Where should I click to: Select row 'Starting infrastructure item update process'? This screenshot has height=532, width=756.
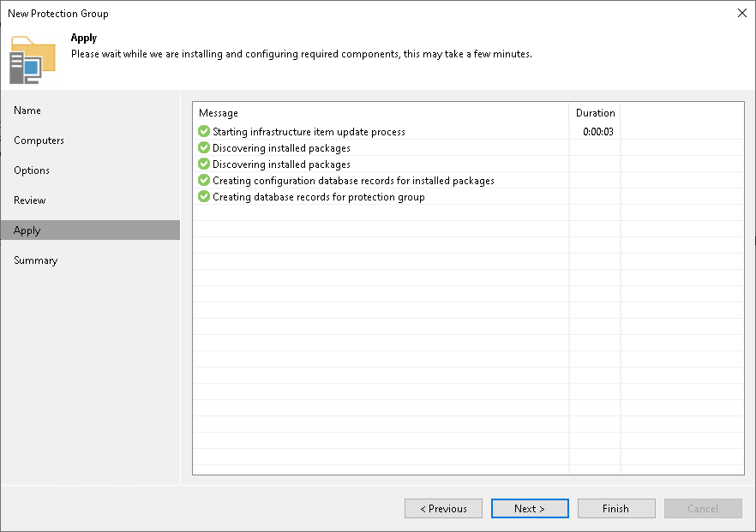(x=469, y=132)
